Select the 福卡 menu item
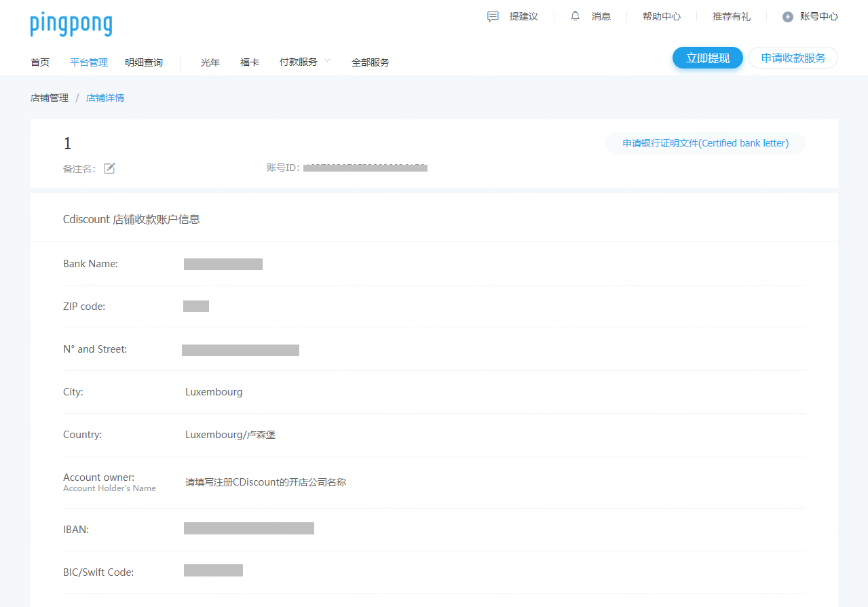The width and height of the screenshot is (868, 607). pyautogui.click(x=250, y=62)
